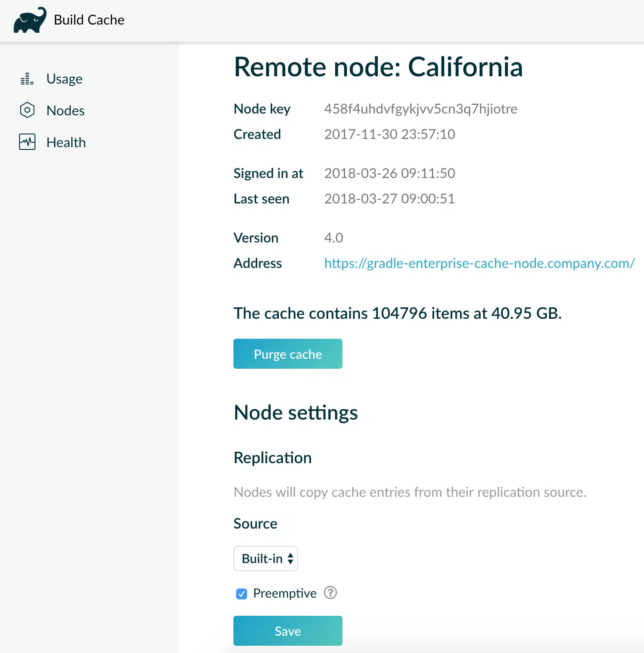Click the Build Cache header title
The height and width of the screenshot is (653, 644).
89,20
